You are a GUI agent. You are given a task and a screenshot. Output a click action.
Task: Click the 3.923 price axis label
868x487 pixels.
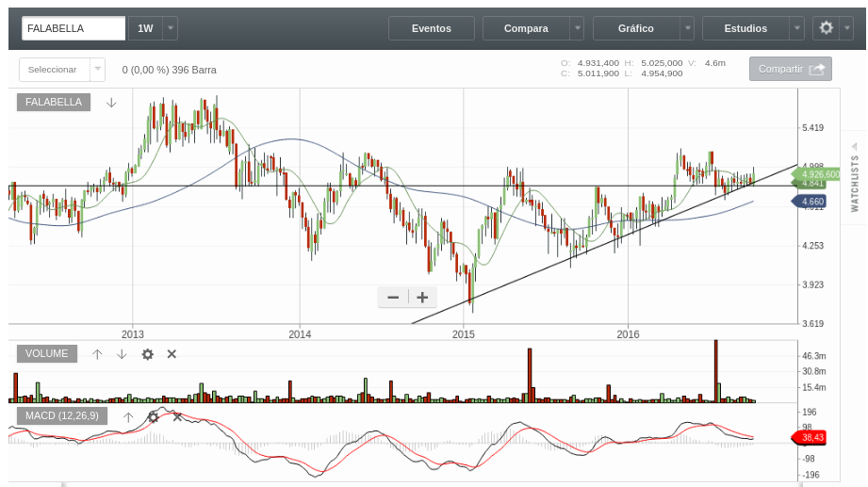[x=812, y=285]
